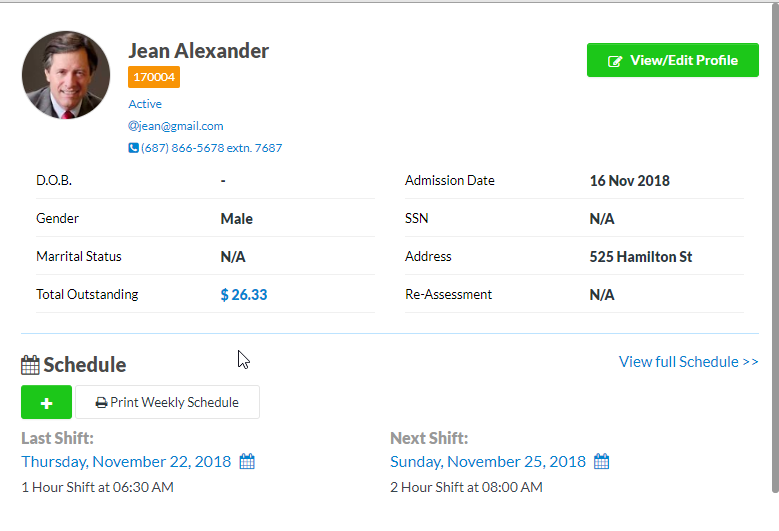Click the orange 170004 ID badge

point(154,77)
